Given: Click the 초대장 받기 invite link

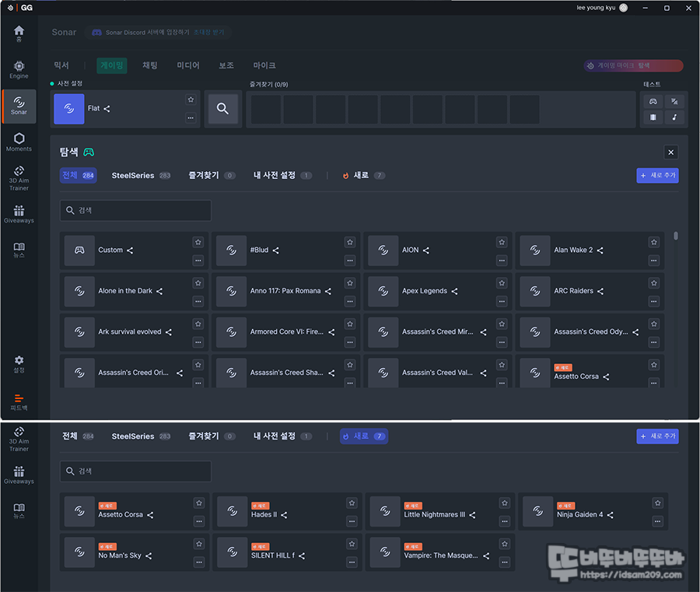Looking at the screenshot, I should tap(208, 33).
